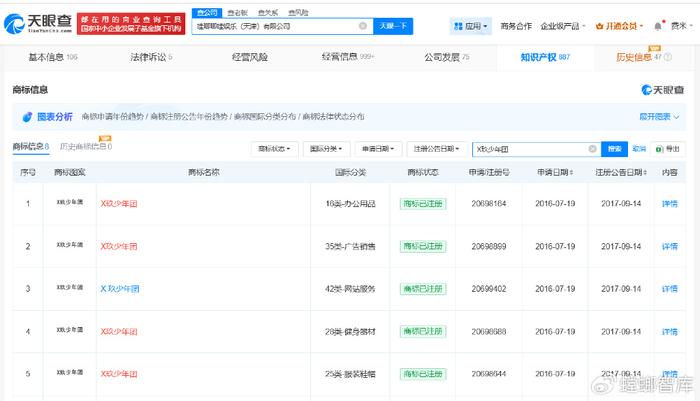Viewport: 700px width, 401px height.
Task: Click registration number 20698164
Action: (489, 204)
